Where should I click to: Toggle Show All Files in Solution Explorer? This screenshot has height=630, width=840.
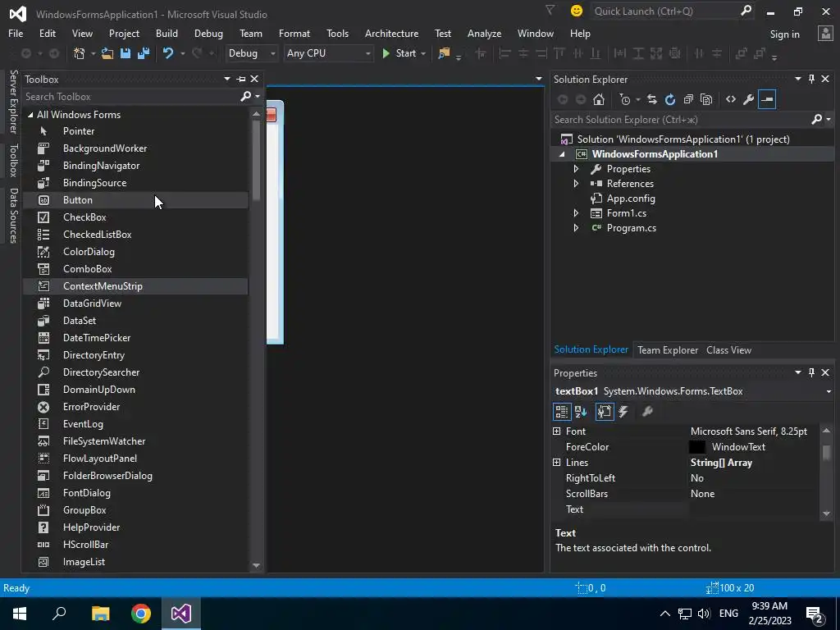[x=706, y=99]
